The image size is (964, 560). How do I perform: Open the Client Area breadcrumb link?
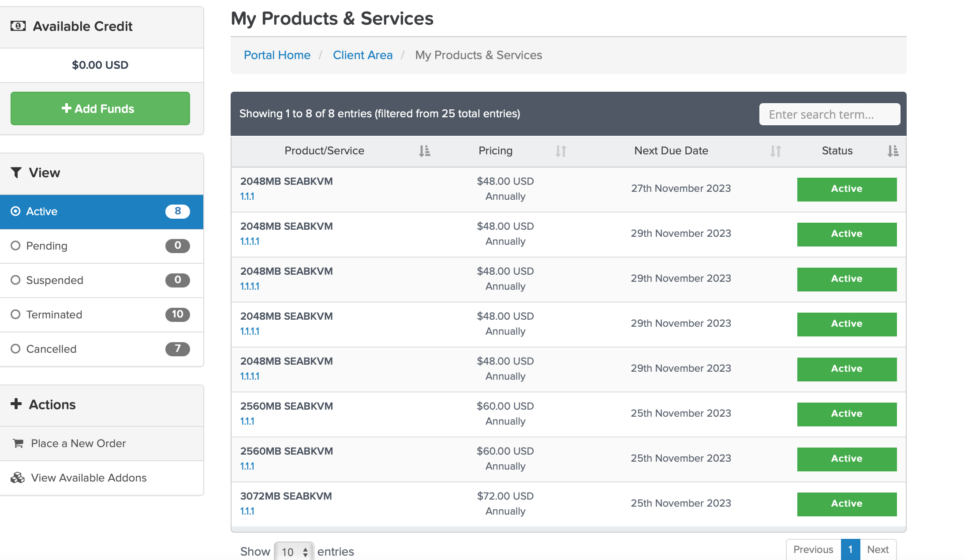tap(362, 55)
